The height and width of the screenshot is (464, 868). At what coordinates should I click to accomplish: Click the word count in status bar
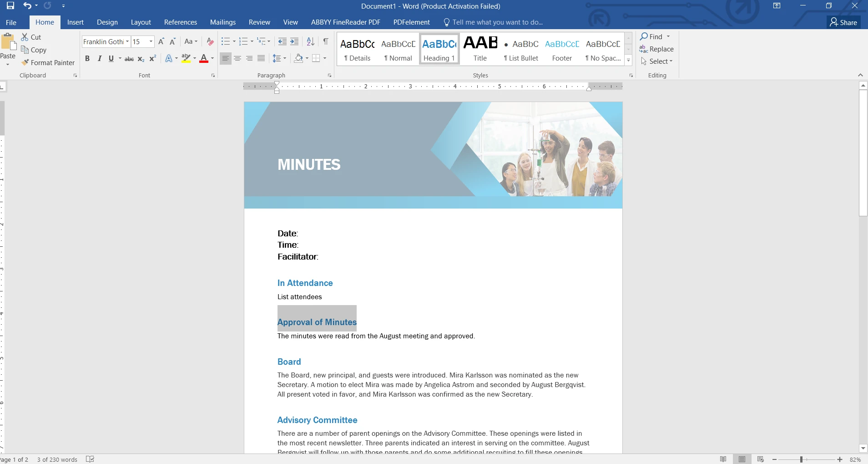[57, 459]
